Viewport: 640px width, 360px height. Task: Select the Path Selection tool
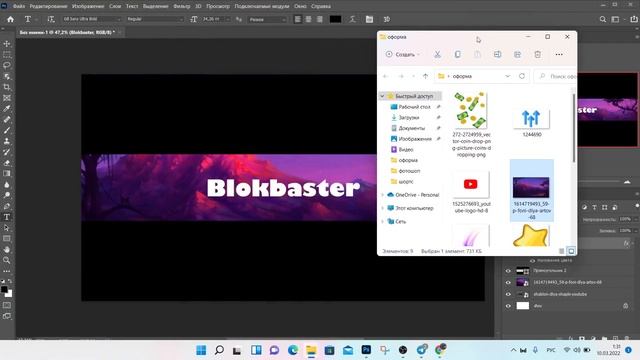7,228
